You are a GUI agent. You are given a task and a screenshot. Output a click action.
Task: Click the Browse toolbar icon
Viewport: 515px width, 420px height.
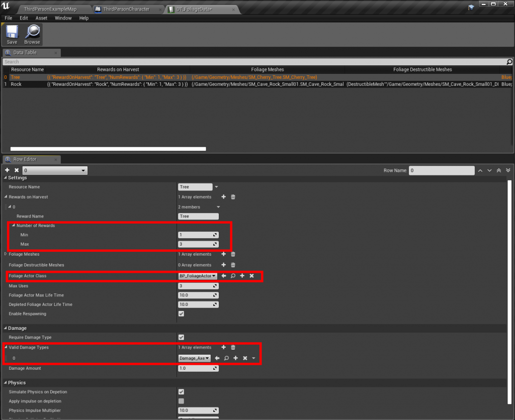[x=32, y=35]
